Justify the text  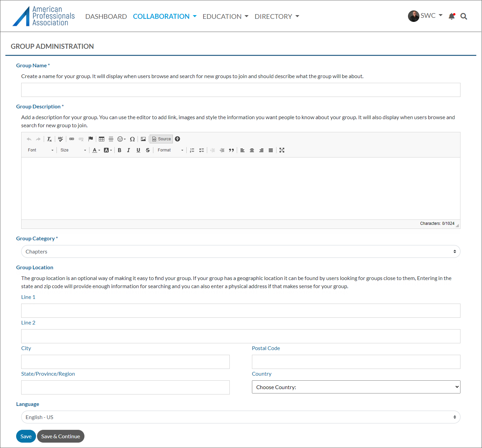pyautogui.click(x=271, y=150)
